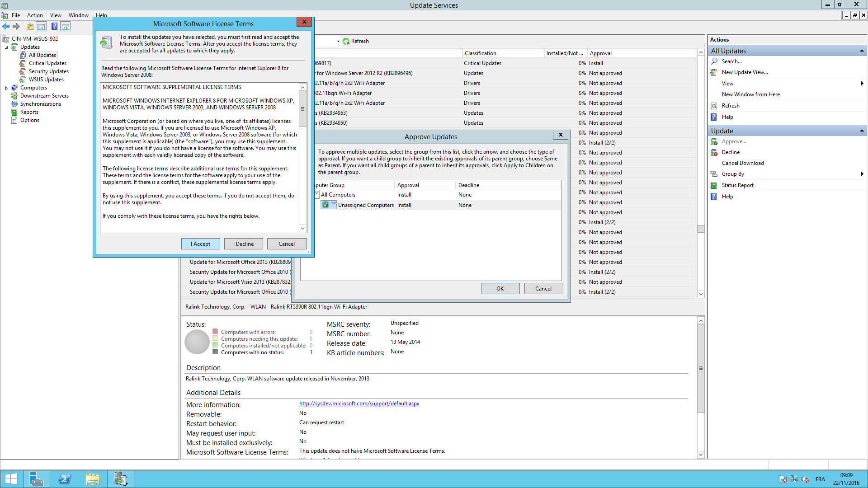Click the Synchronizations icon in tree
The height and width of the screenshot is (488, 868).
pos(14,104)
